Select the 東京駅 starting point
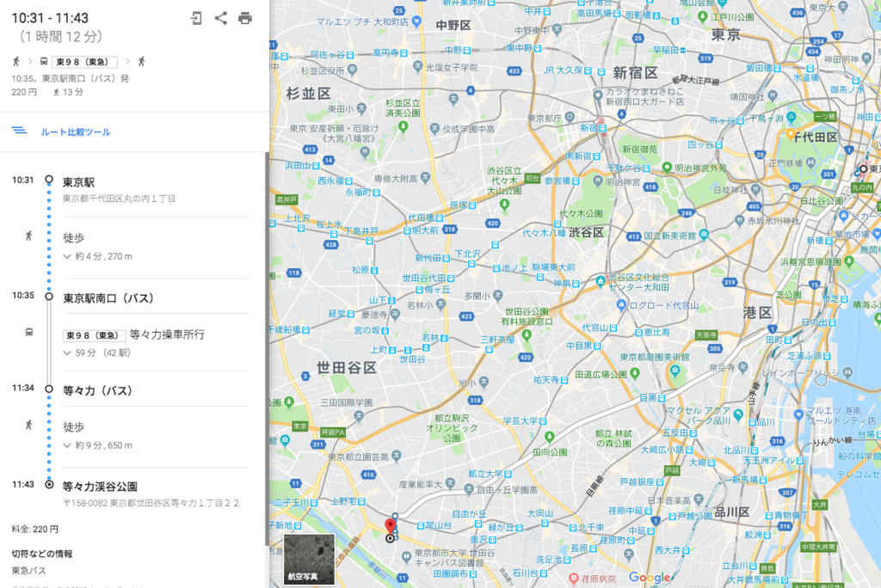 pos(78,182)
